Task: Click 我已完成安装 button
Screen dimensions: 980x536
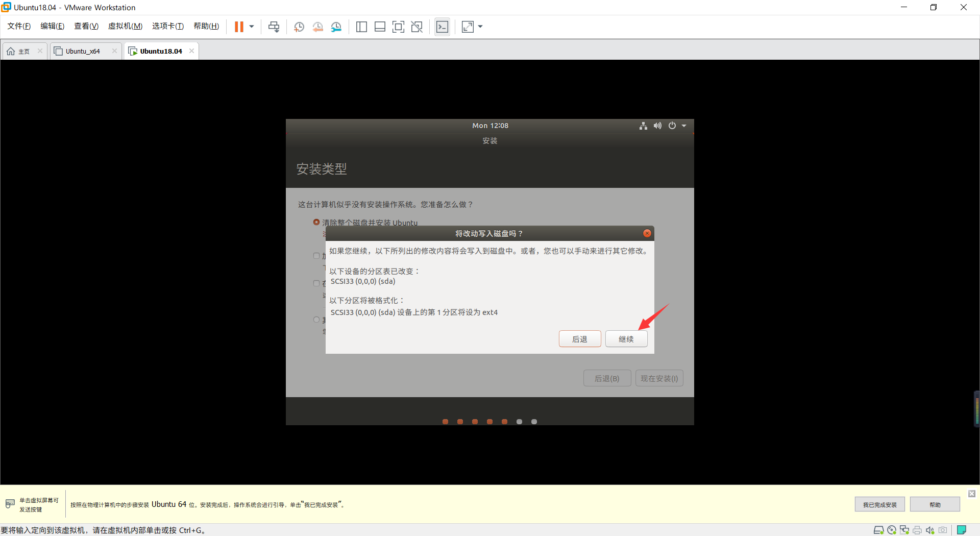Action: pos(879,504)
